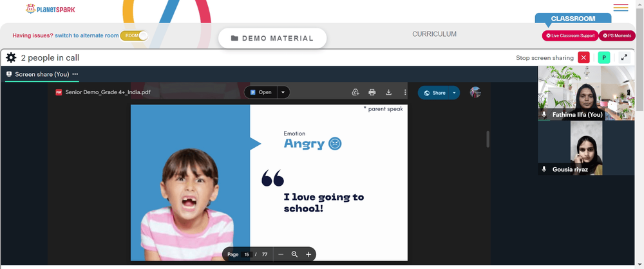The height and width of the screenshot is (269, 644).
Task: Open screen share three-dot options
Action: tap(75, 74)
